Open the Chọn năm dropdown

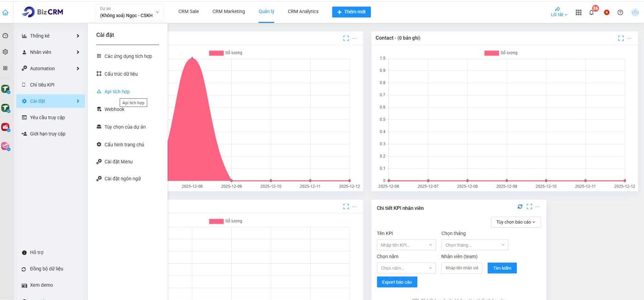(x=406, y=268)
